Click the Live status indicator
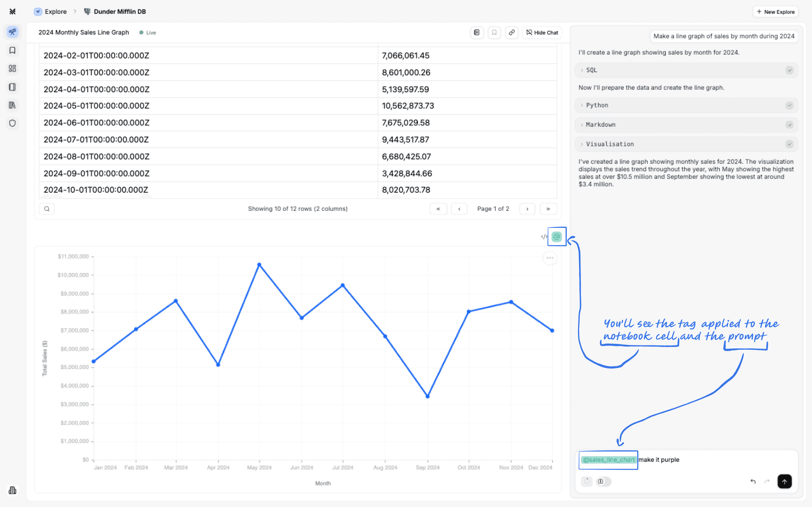 pyautogui.click(x=147, y=33)
